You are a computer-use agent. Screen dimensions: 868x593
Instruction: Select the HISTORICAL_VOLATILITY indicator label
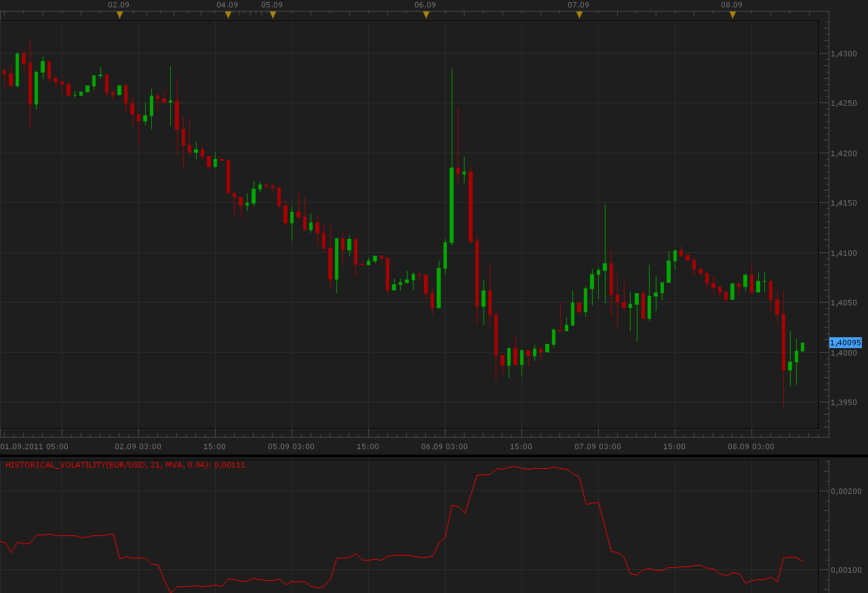pos(125,465)
